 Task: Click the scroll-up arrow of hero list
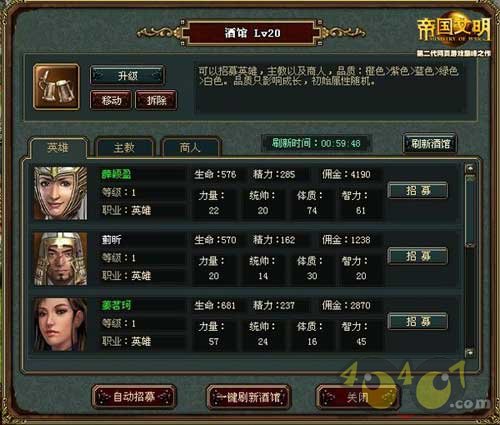pos(470,169)
